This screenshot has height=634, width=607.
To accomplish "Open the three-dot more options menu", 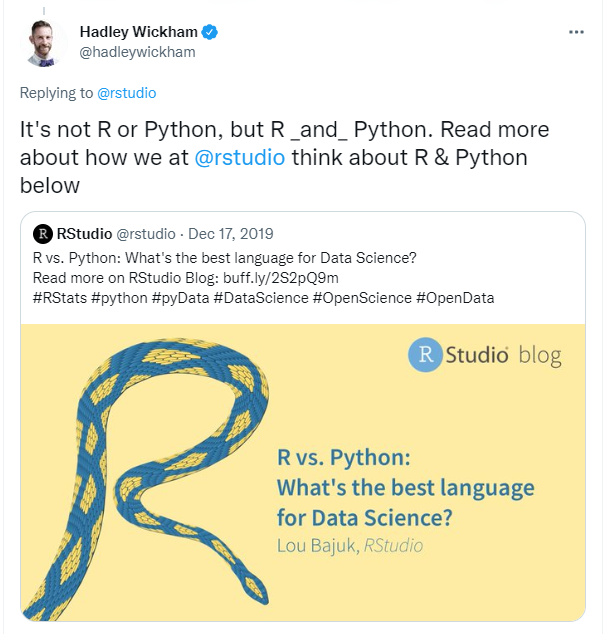I will 576,32.
